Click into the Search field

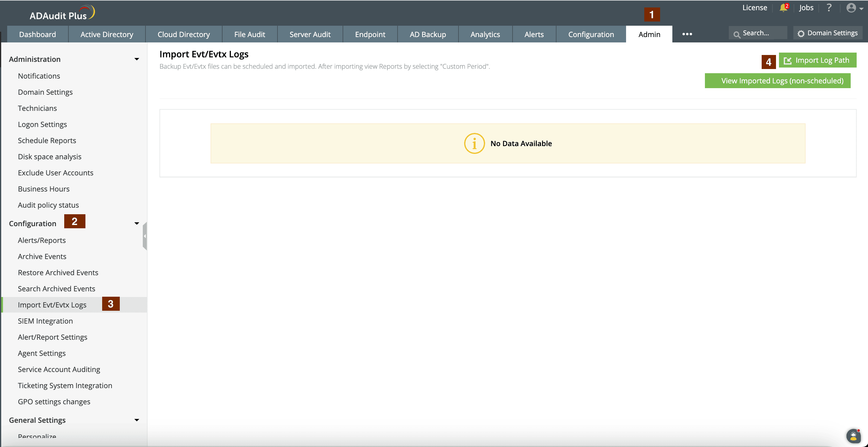point(762,33)
